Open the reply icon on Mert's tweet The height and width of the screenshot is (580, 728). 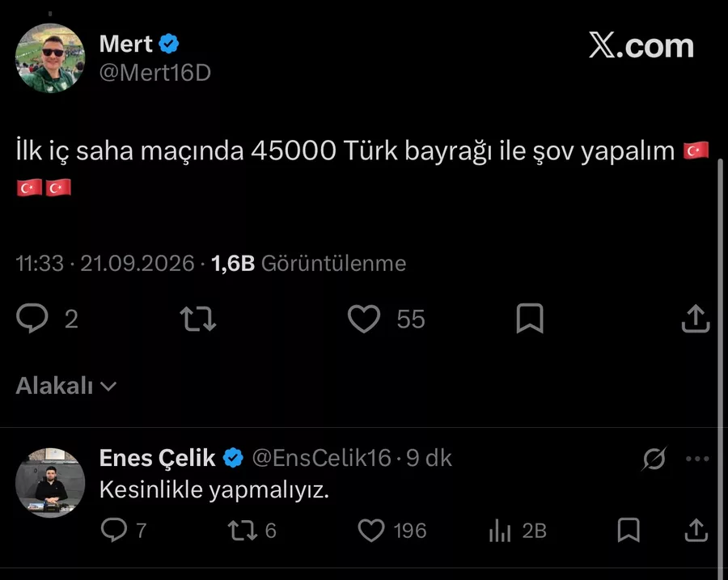pyautogui.click(x=32, y=318)
